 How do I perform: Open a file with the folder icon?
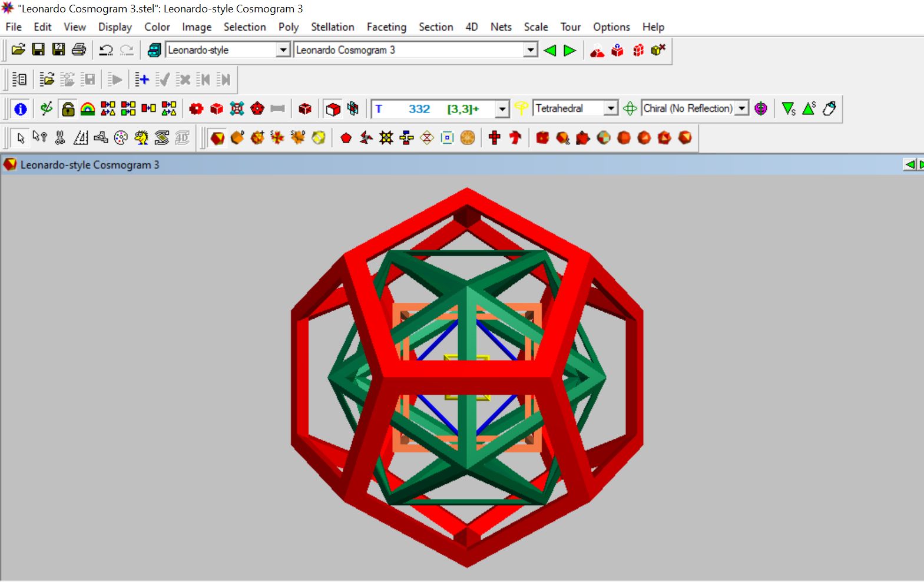pyautogui.click(x=18, y=50)
